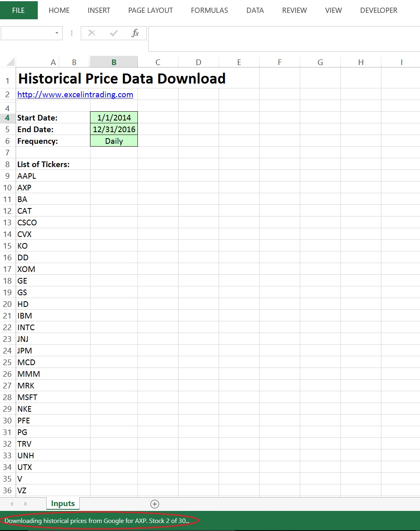This screenshot has width=420, height=531.
Task: Select the XOM ticker cell
Action: [x=53, y=269]
